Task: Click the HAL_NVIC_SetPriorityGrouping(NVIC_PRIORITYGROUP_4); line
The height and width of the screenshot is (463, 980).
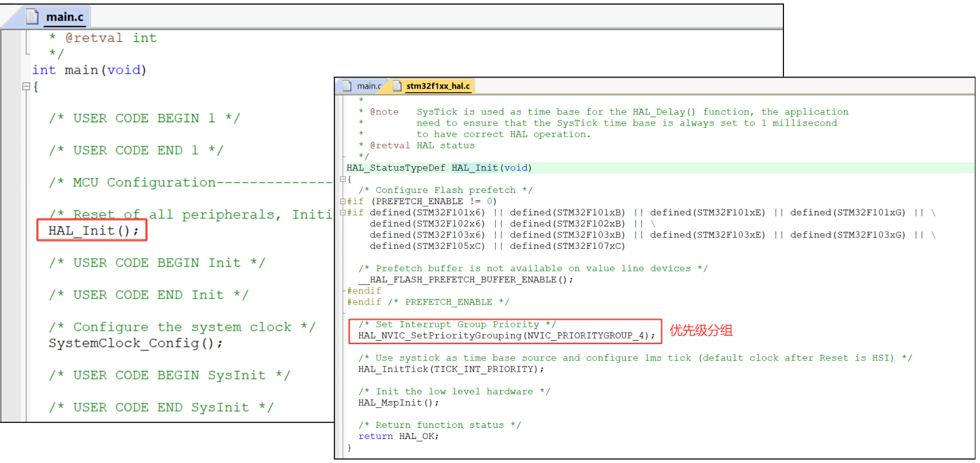Action: (506, 335)
